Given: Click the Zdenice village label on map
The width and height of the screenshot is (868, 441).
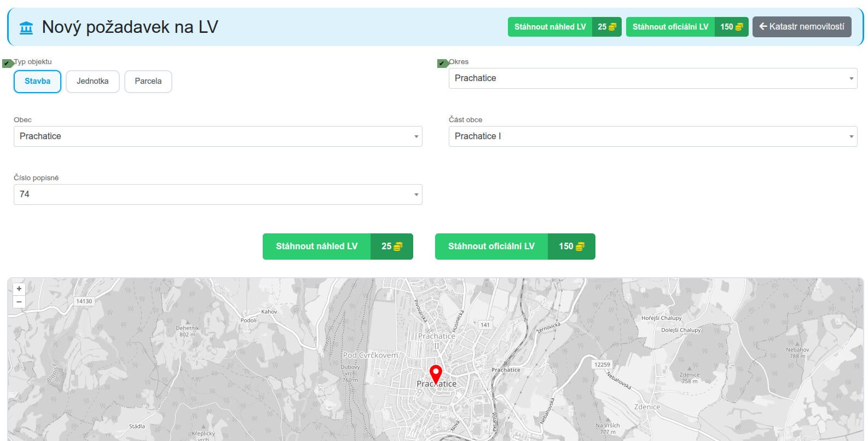Looking at the screenshot, I should 647,407.
